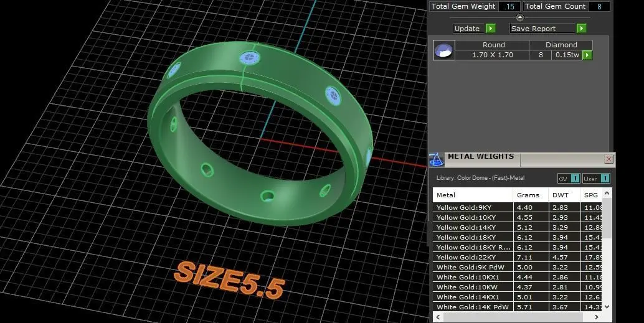Click the gem shape cell Round
644x323 pixels.
coord(492,45)
